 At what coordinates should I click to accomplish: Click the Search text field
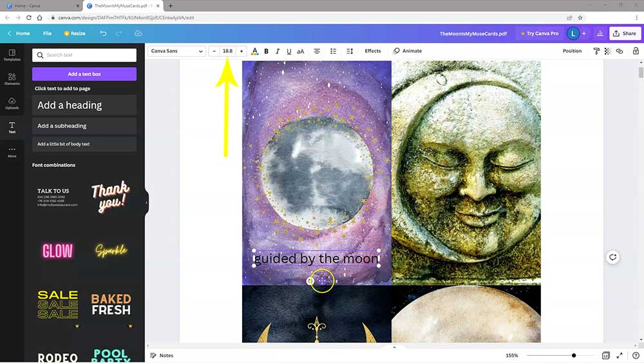coord(84,55)
